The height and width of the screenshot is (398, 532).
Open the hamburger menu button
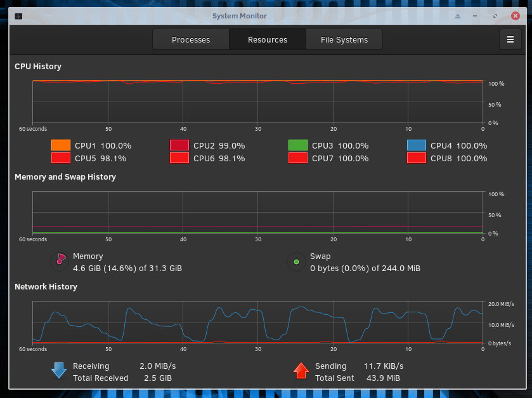pos(510,40)
